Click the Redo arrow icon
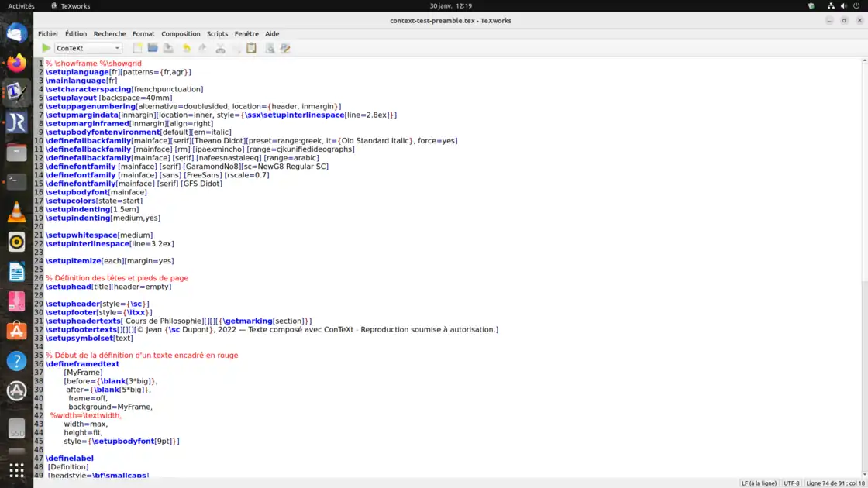 (x=202, y=48)
